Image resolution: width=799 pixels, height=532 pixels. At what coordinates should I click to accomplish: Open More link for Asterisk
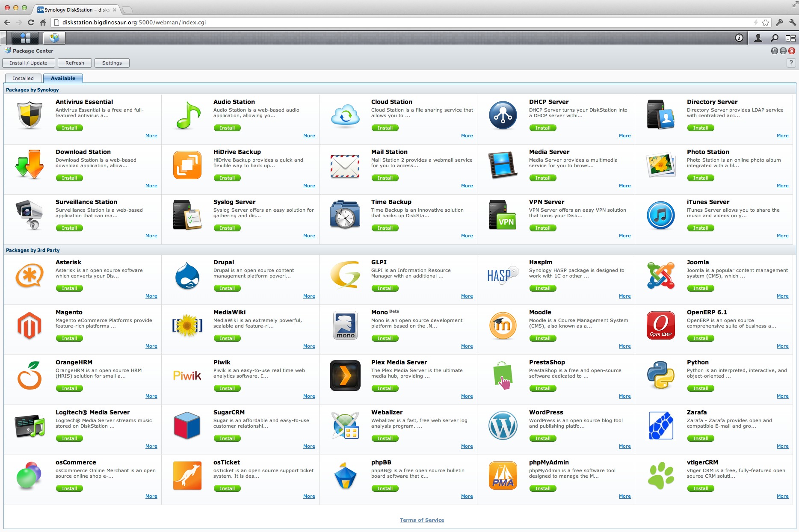tap(151, 296)
